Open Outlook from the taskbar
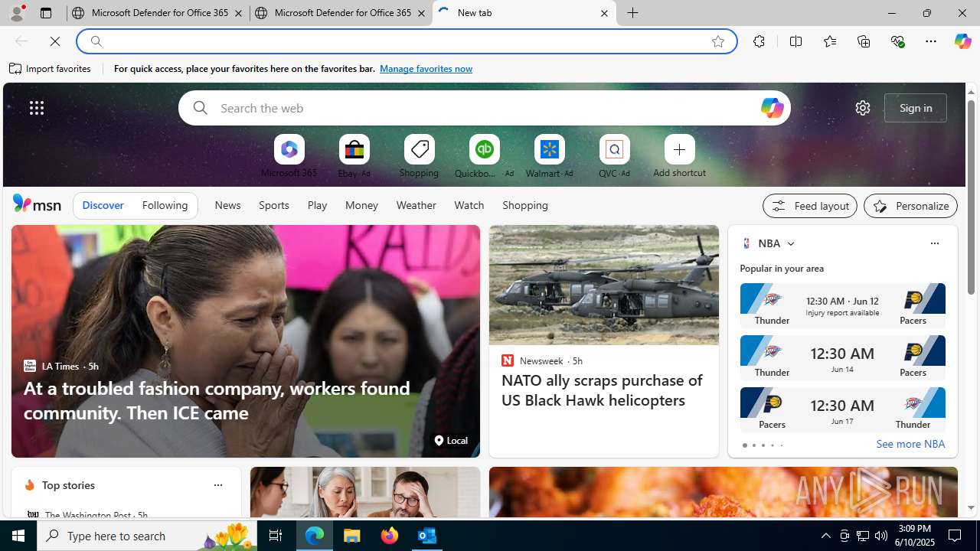This screenshot has height=551, width=980. 427,536
